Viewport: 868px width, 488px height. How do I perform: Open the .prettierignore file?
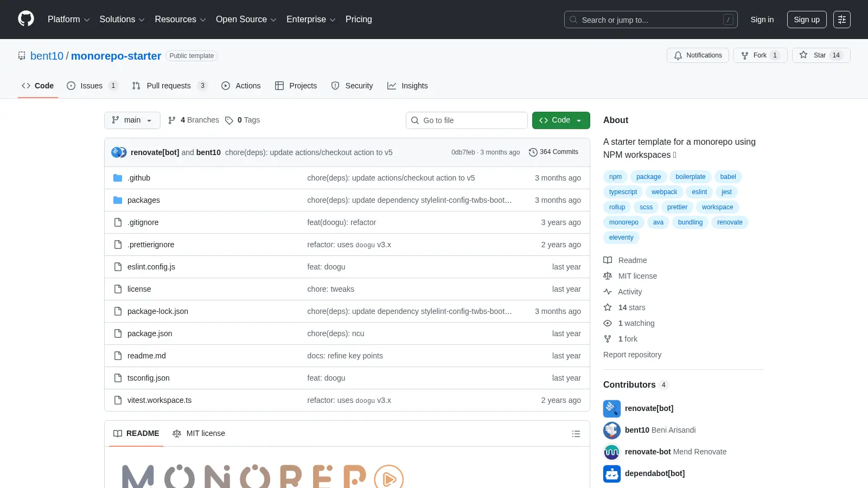(x=151, y=245)
